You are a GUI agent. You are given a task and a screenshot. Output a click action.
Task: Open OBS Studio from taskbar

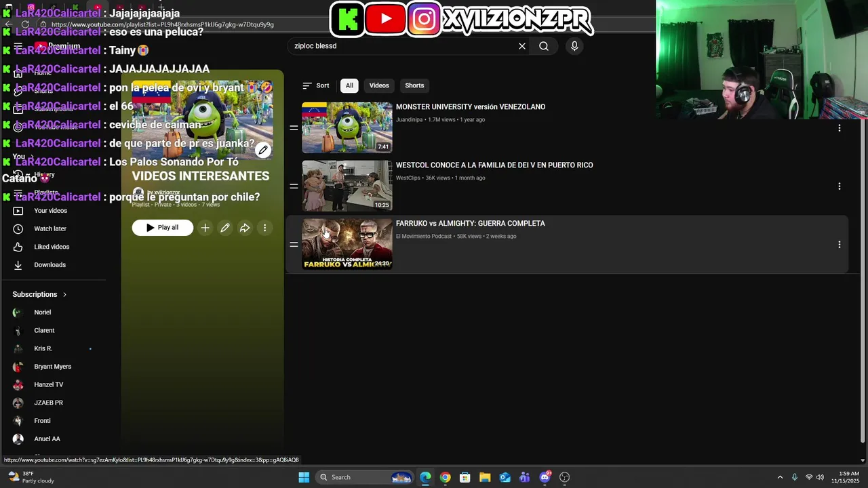(x=565, y=477)
